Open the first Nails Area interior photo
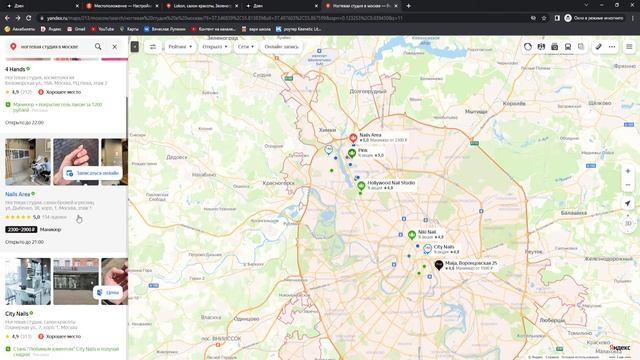 pos(28,162)
